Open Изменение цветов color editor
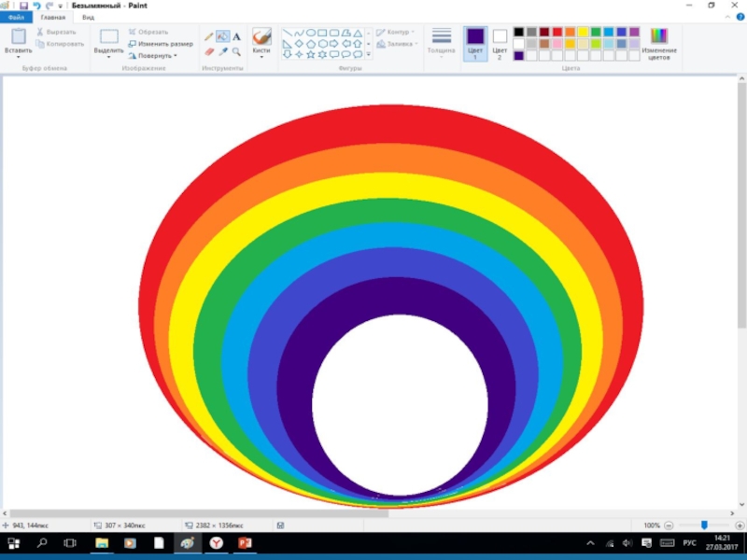 659,43
